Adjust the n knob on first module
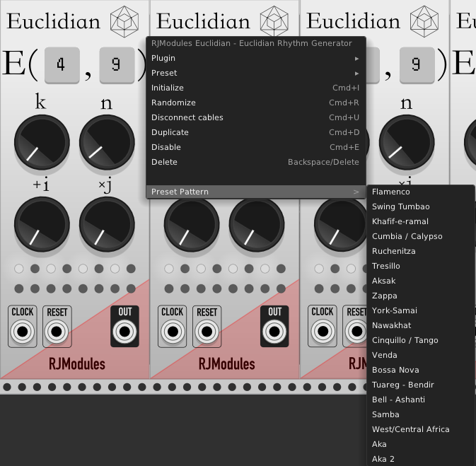The height and width of the screenshot is (466, 476). click(x=107, y=142)
